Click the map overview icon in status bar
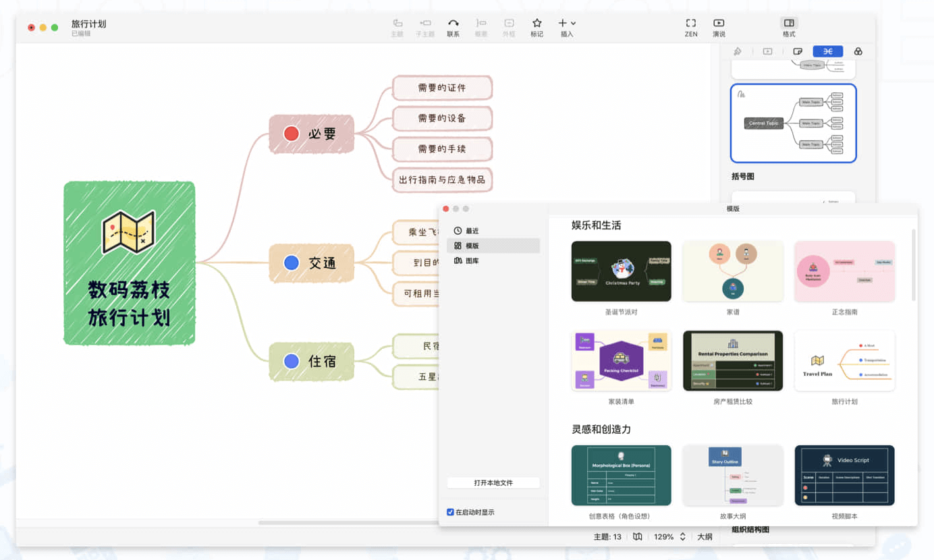Image resolution: width=934 pixels, height=560 pixels. tap(637, 537)
